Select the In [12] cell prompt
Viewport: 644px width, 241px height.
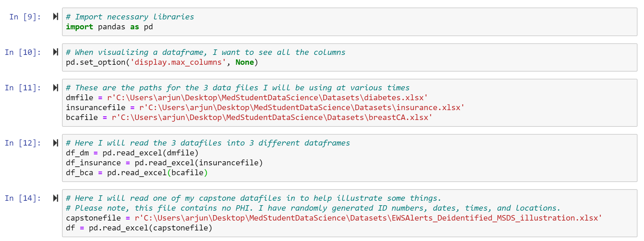(23, 143)
